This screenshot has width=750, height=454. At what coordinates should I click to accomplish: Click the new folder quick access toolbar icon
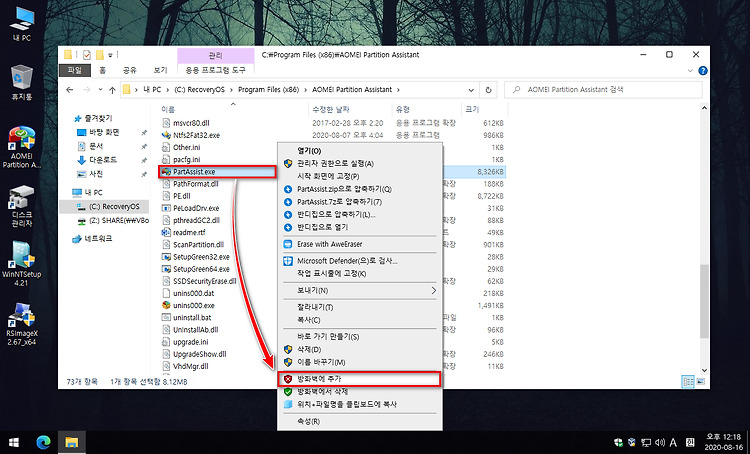[x=99, y=55]
